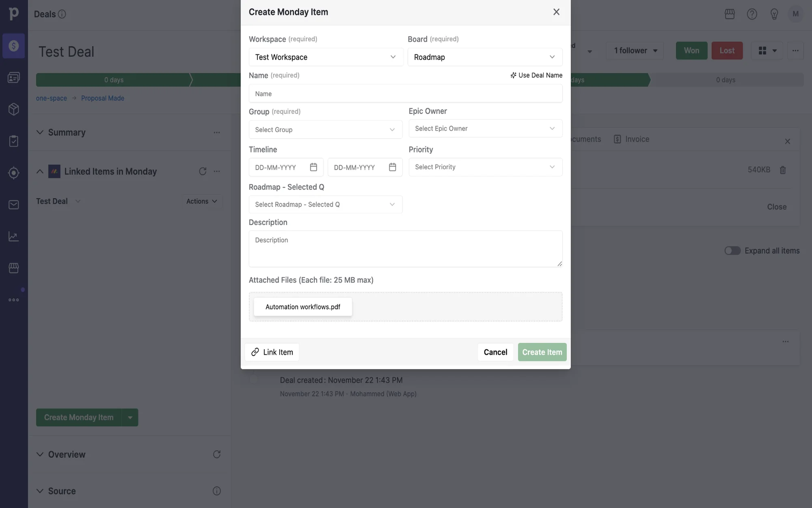This screenshot has width=812, height=508.
Task: Open the Contacts card icon in sidebar
Action: pyautogui.click(x=14, y=78)
